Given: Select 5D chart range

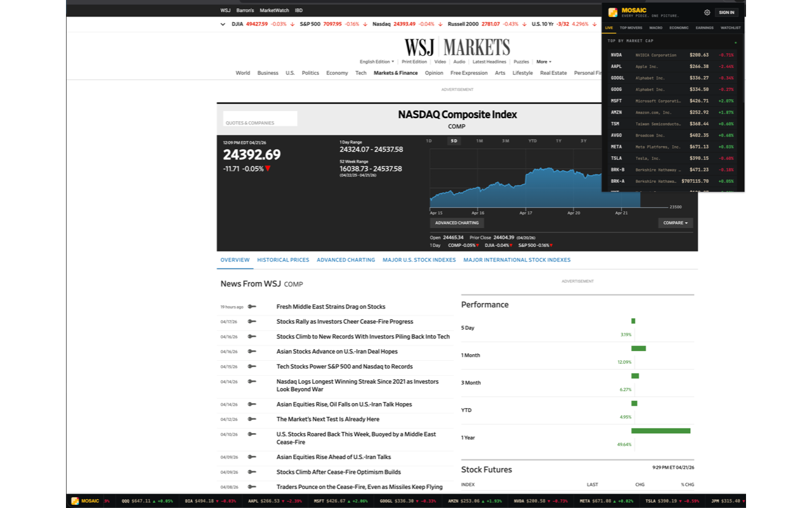Looking at the screenshot, I should coord(454,141).
